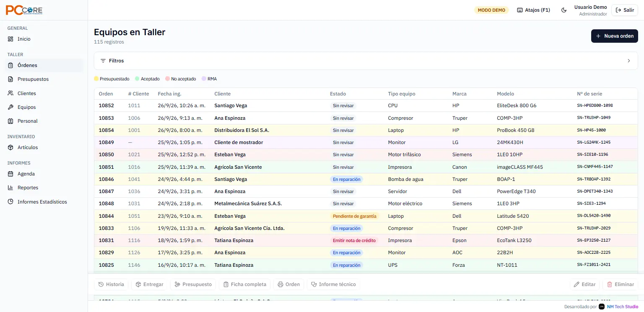
Task: Click the PC Core logo
Action: 24,10
